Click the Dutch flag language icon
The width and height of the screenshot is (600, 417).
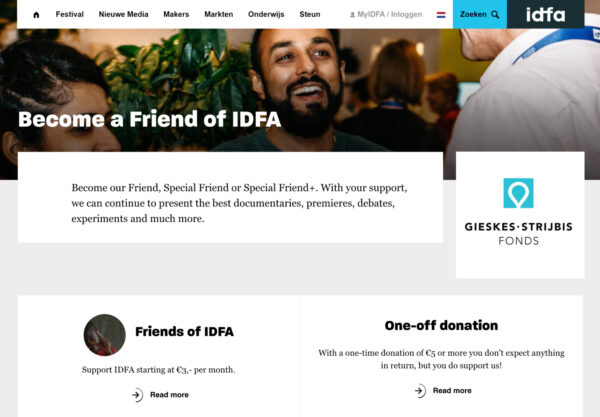click(x=441, y=15)
